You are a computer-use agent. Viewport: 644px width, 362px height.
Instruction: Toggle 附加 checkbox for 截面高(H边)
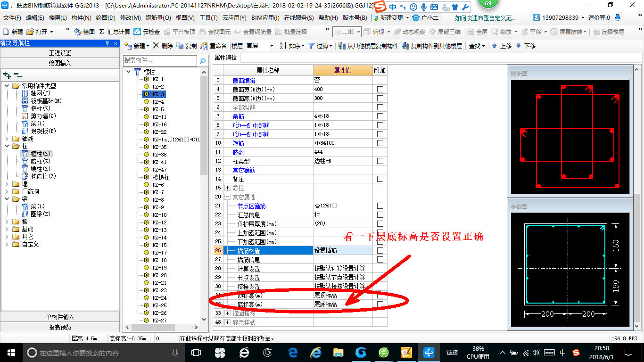[380, 98]
